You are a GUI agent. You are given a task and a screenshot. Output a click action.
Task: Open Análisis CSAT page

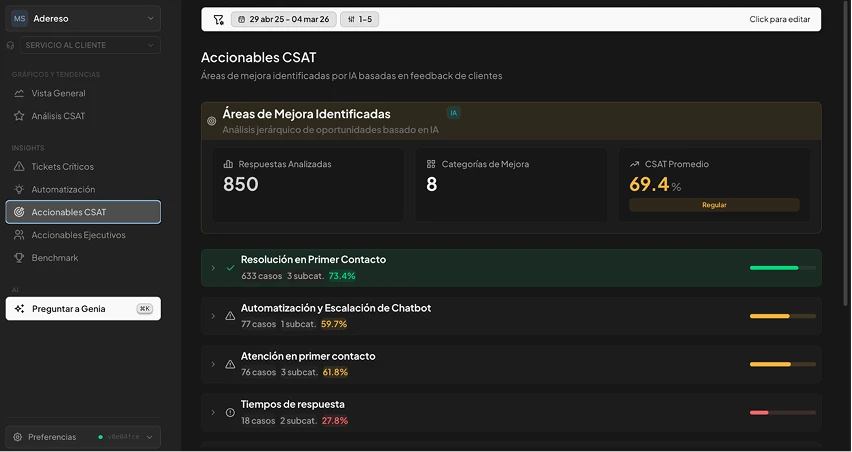coord(83,116)
